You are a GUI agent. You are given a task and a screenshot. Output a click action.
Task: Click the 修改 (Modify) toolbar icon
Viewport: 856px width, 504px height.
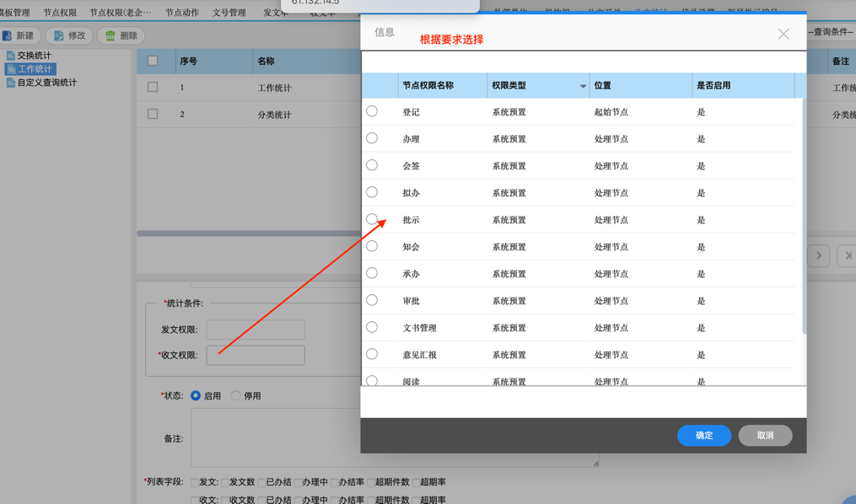[x=57, y=35]
